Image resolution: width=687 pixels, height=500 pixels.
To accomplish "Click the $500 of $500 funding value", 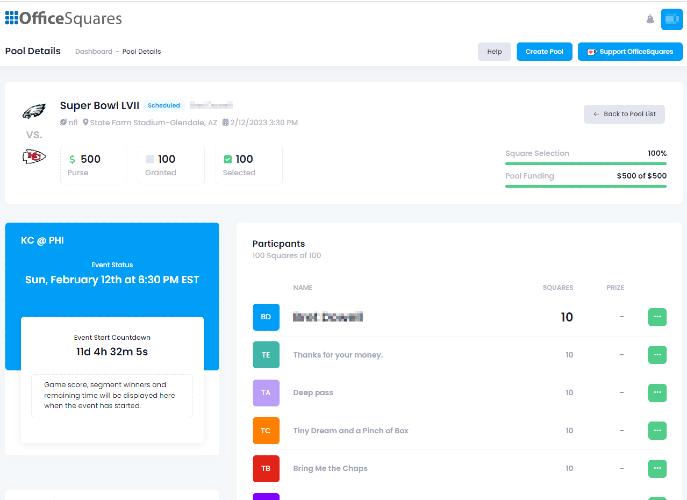I will (641, 176).
